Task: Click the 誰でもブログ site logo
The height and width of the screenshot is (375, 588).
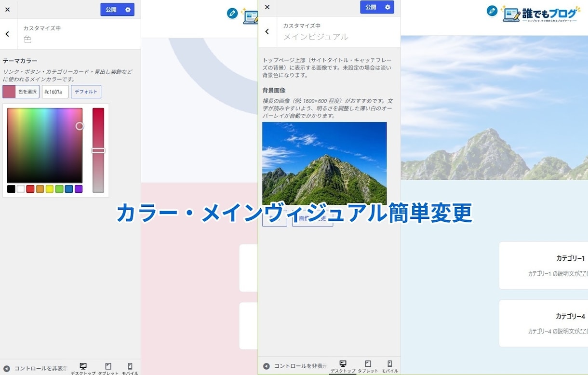Action: 541,14
